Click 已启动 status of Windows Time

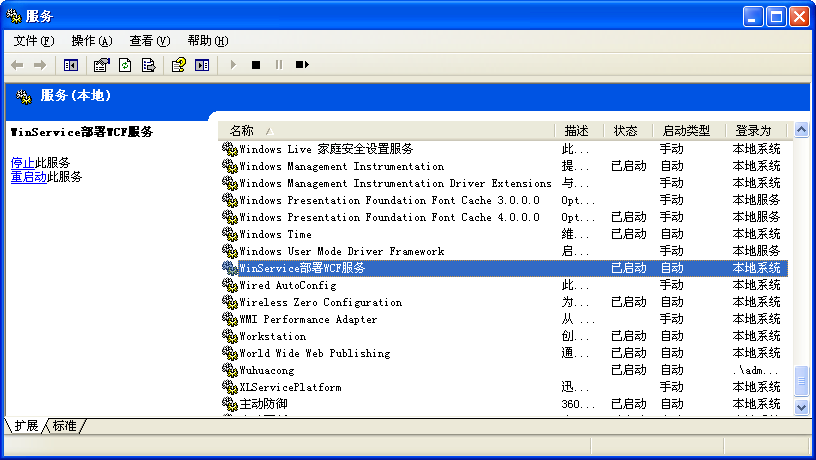click(629, 234)
